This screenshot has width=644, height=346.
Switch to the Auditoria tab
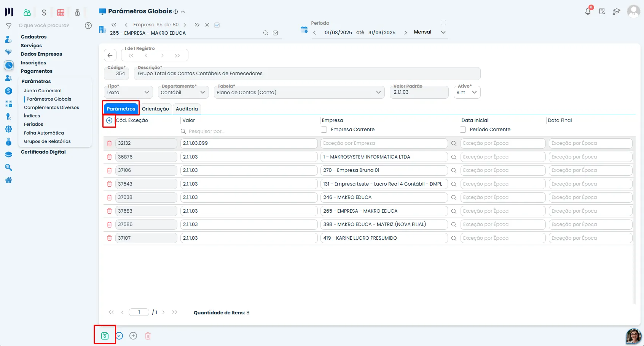click(x=187, y=109)
